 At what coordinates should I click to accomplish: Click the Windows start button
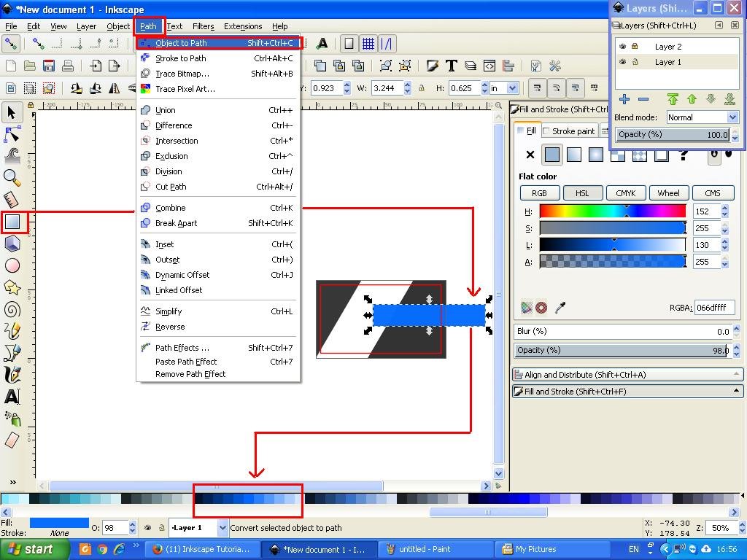[34, 549]
